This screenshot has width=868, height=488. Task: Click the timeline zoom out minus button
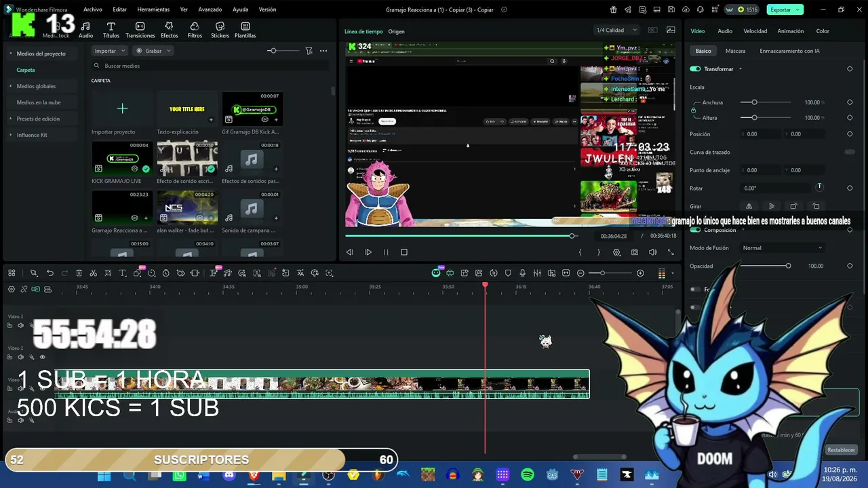click(x=580, y=273)
